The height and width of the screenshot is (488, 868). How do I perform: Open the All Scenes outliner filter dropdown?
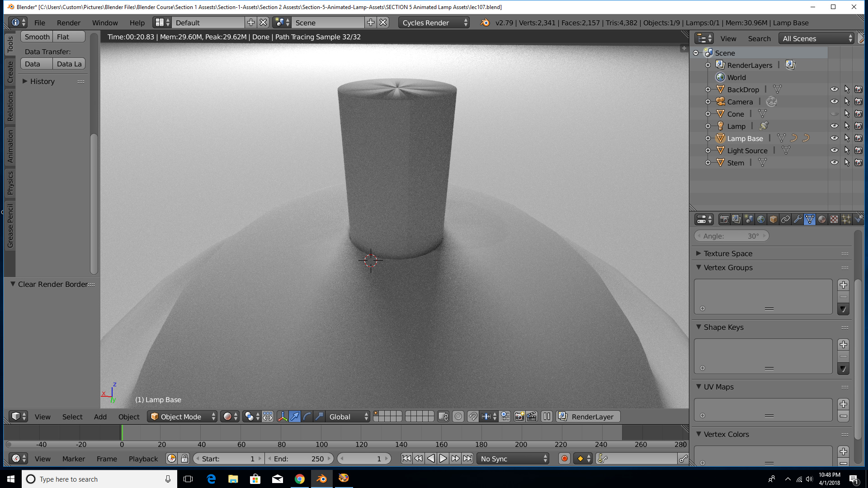point(816,38)
